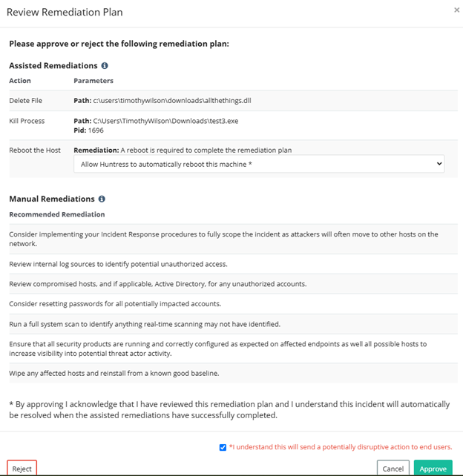Screen dimensions: 463x476
Task: Approve the remediation plan
Action: pyautogui.click(x=433, y=469)
